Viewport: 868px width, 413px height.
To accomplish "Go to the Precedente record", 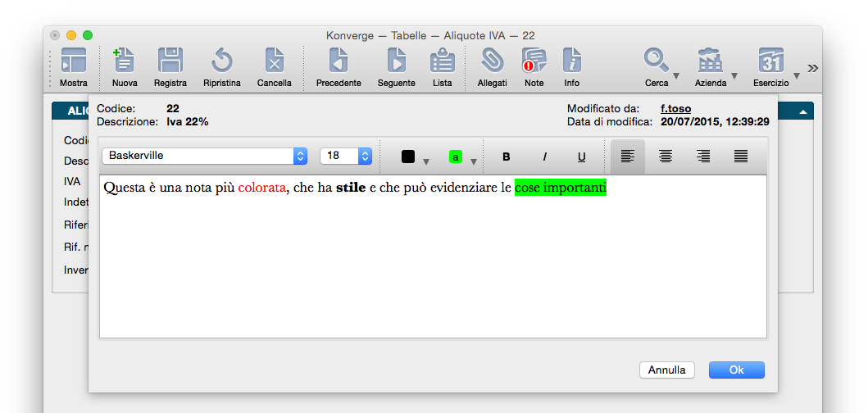I will pos(339,61).
